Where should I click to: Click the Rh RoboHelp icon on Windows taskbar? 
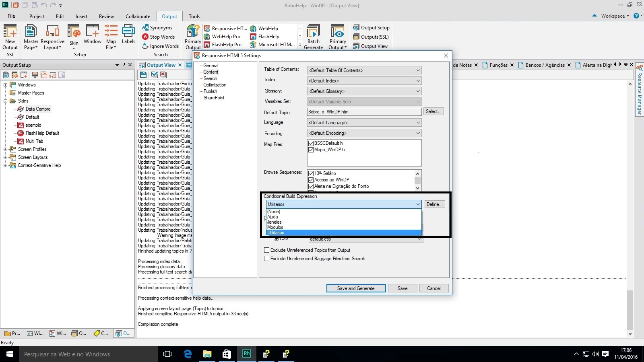coord(247,354)
